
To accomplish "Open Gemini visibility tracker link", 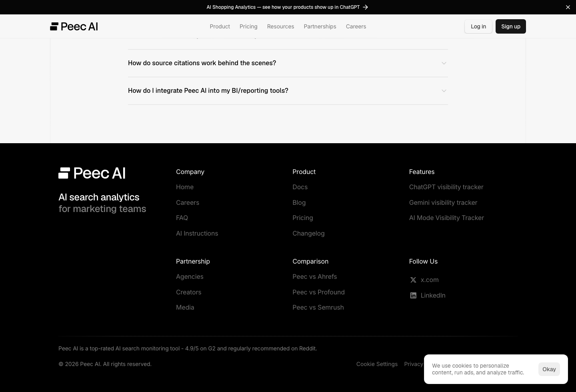I will [x=443, y=203].
